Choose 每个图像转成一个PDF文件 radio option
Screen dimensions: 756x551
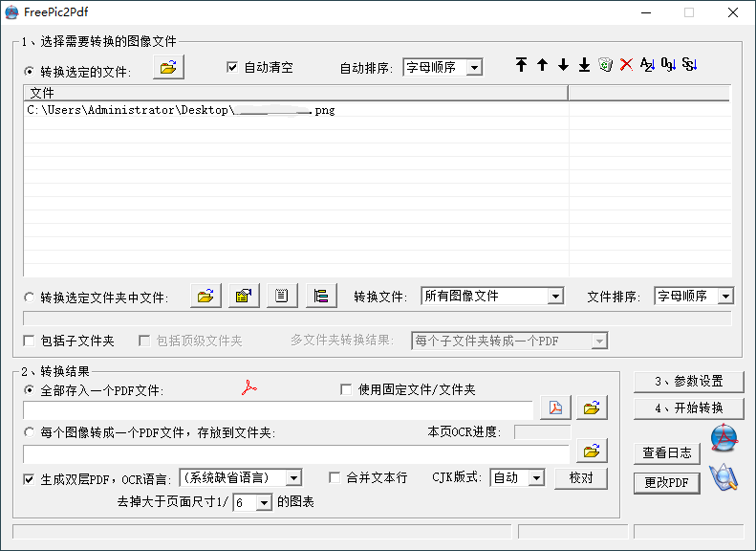coord(30,432)
